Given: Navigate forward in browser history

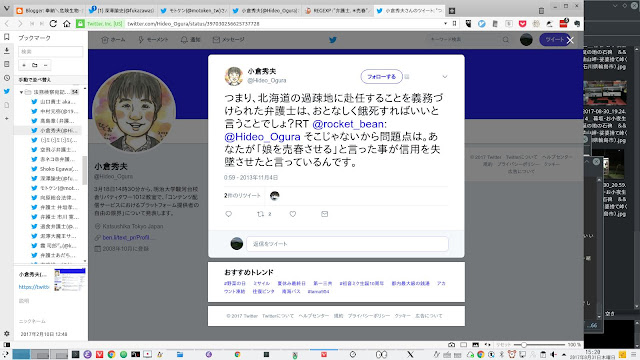Looking at the screenshot, I should point(20,24).
